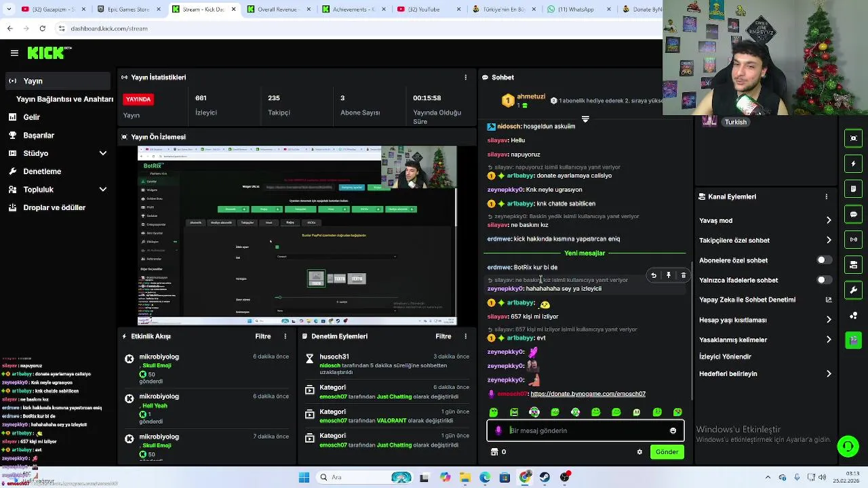
Task: Click the lightning bolt icon in right sidebar
Action: click(x=854, y=163)
